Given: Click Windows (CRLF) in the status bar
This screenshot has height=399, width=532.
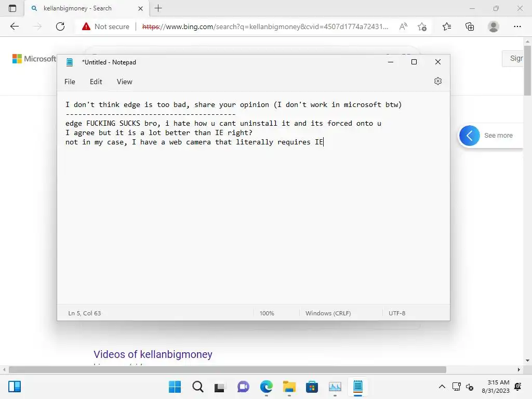Looking at the screenshot, I should point(328,313).
